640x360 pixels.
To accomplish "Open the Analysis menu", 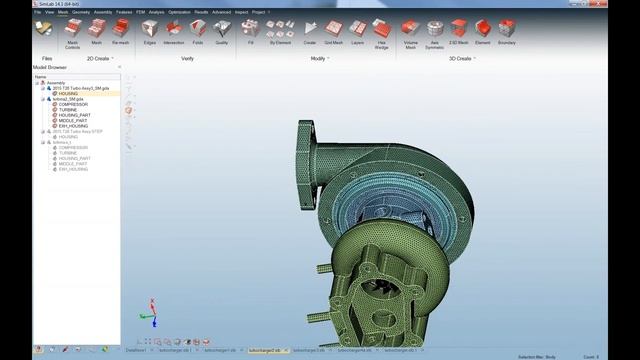I will tap(156, 12).
